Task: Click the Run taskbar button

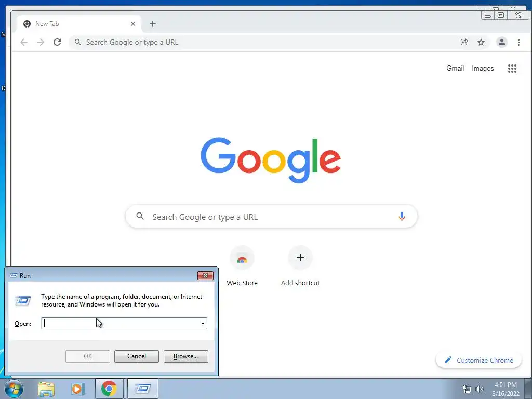Action: pos(143,389)
